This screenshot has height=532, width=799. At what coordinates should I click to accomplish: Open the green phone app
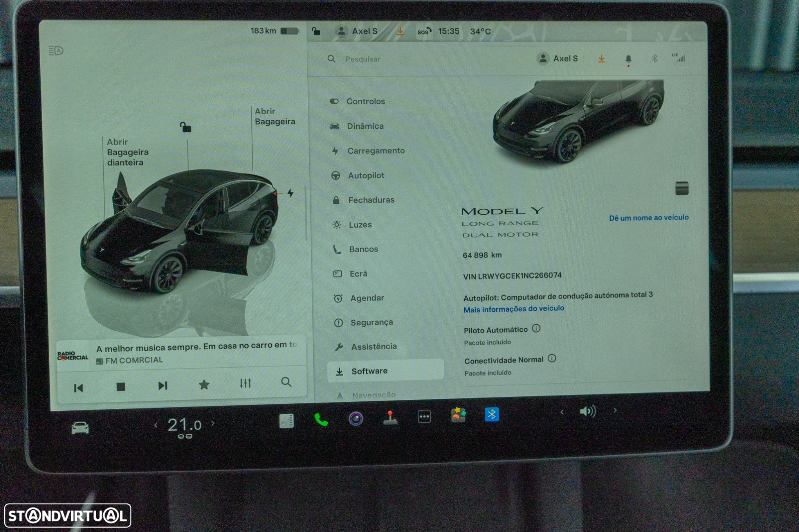[x=321, y=420]
